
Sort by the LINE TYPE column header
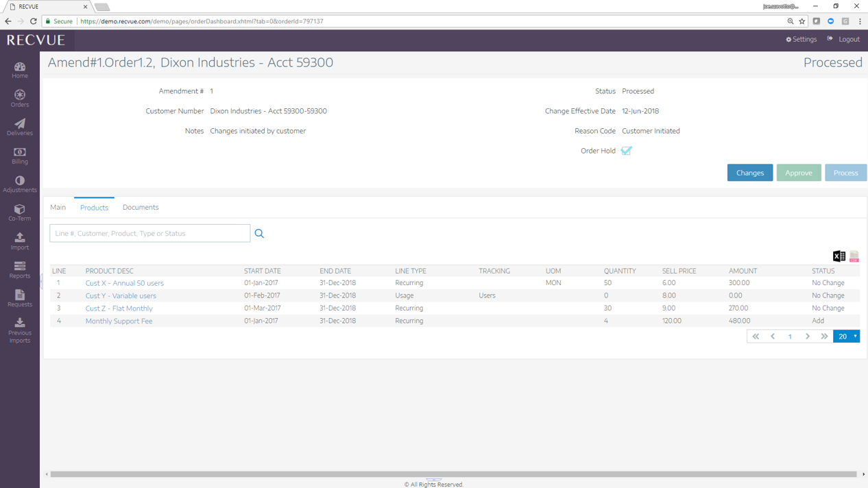[x=411, y=271]
